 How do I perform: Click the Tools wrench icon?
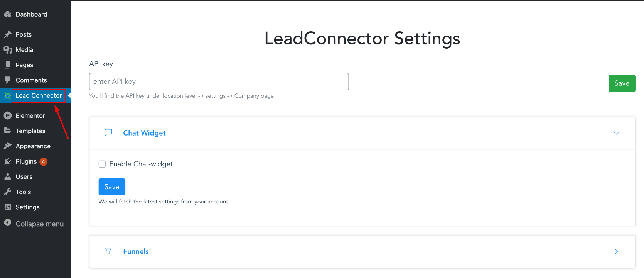point(8,192)
